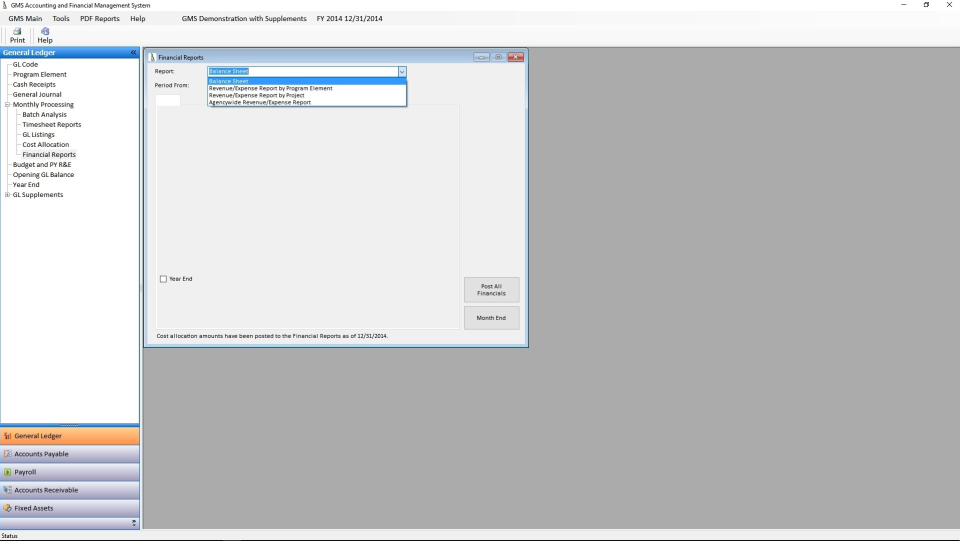Open Budget and PY R&E tree item
The width and height of the screenshot is (960, 541).
pyautogui.click(x=42, y=165)
